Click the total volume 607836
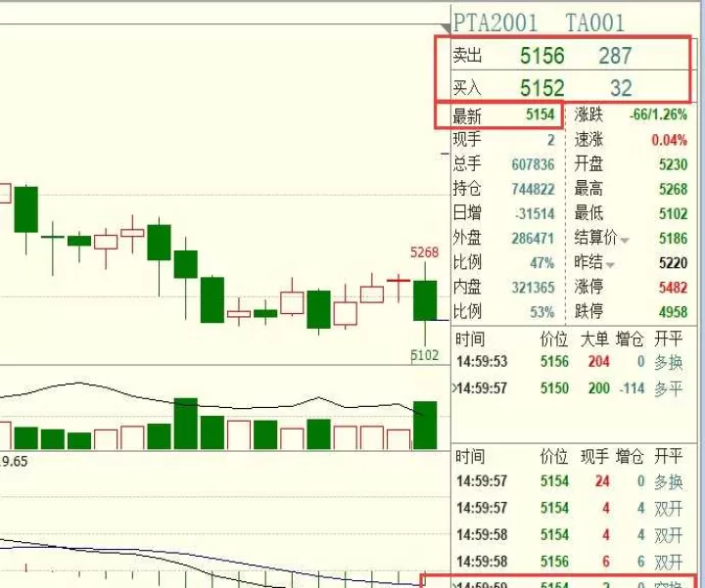This screenshot has height=588, width=705. [x=533, y=165]
